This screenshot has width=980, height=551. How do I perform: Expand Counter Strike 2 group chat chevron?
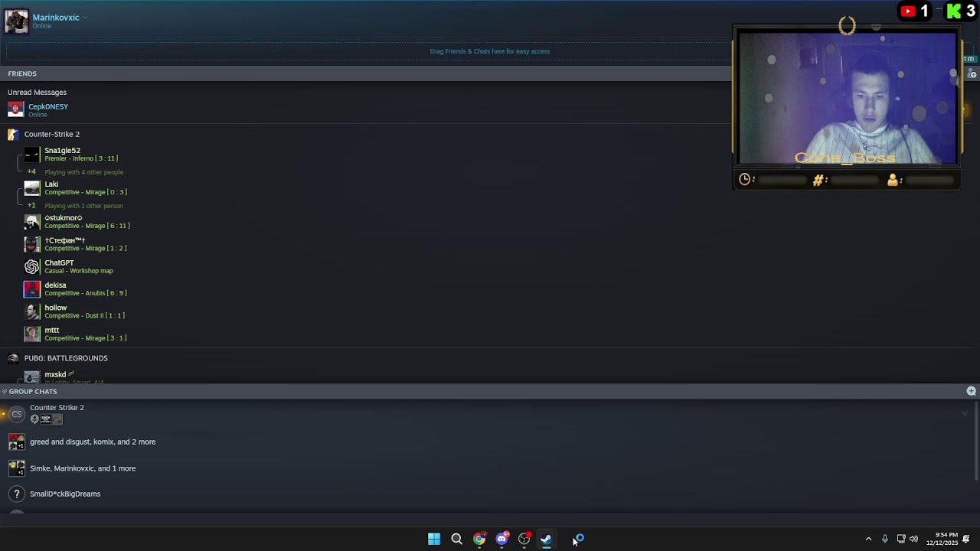965,413
